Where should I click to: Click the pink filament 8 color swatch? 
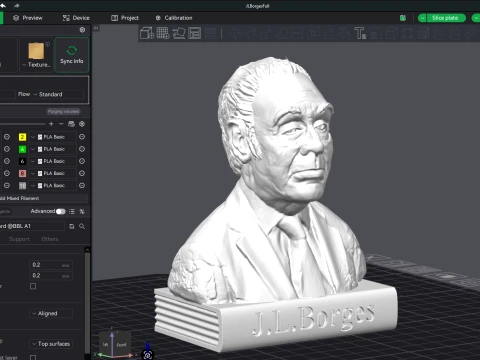[22, 173]
